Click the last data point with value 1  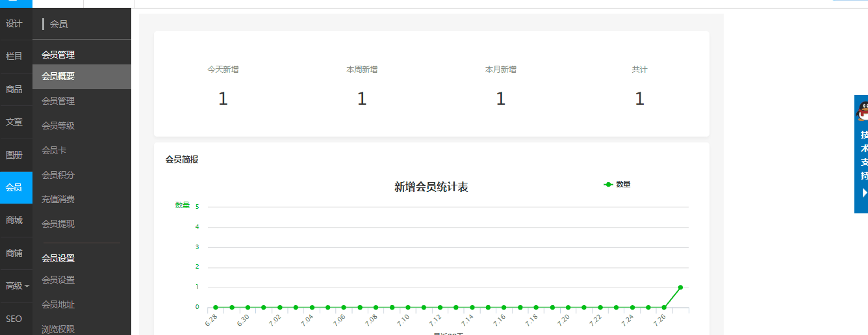pos(680,287)
